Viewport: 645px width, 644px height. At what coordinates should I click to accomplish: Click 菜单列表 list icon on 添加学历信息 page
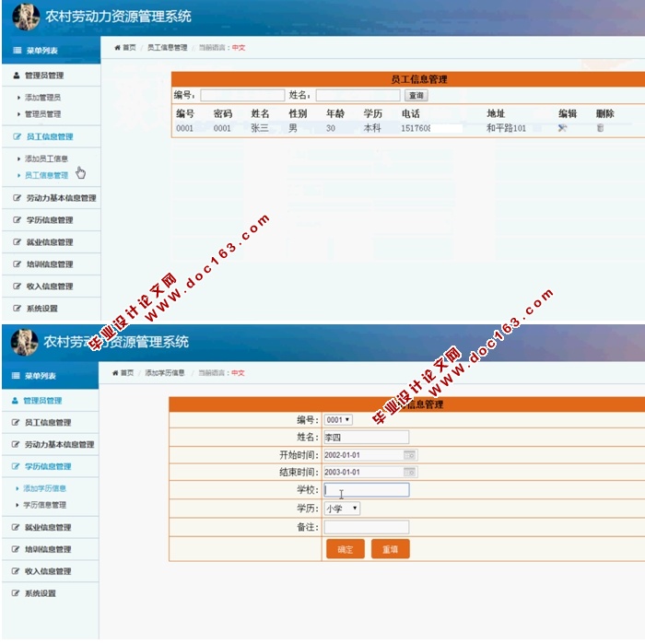tap(16, 376)
